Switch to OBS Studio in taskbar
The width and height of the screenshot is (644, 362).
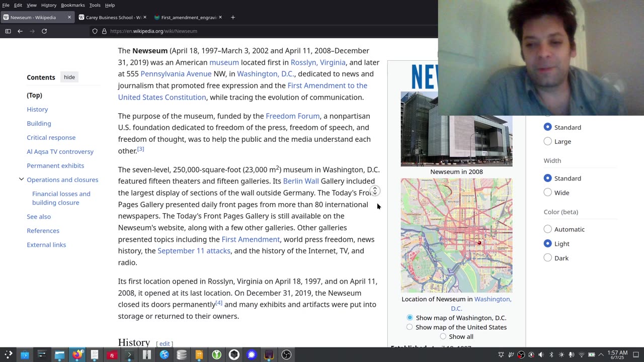pos(286,354)
